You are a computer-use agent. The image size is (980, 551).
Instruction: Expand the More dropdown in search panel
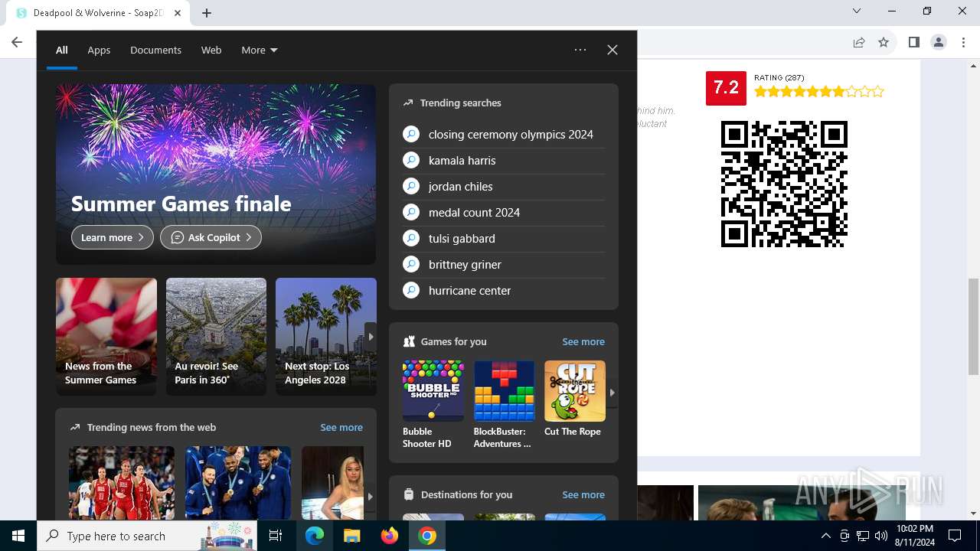pos(260,50)
